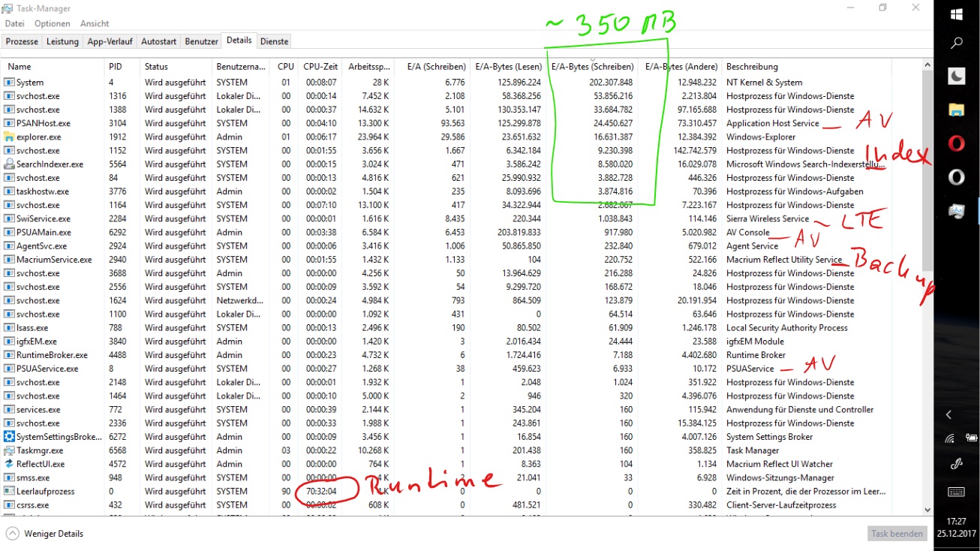
Task: Sort by E/A-Bytes (Lesen) column header
Action: pos(507,67)
